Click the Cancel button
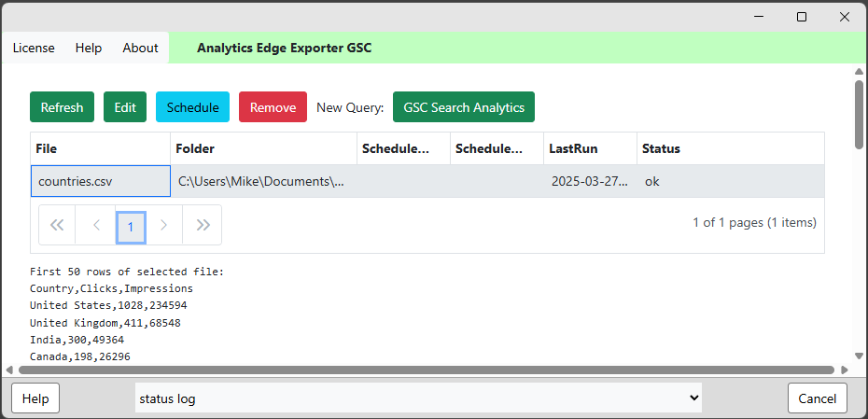868x419 pixels. 817,398
